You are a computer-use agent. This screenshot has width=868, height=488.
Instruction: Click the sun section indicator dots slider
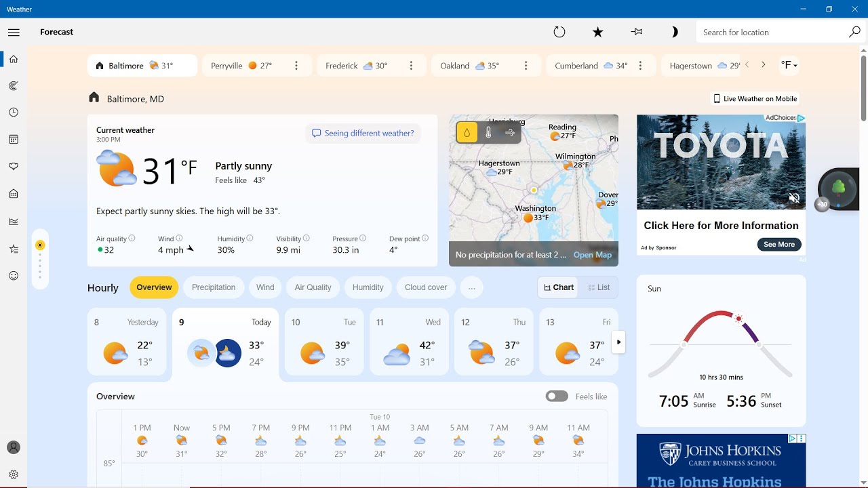click(x=40, y=260)
